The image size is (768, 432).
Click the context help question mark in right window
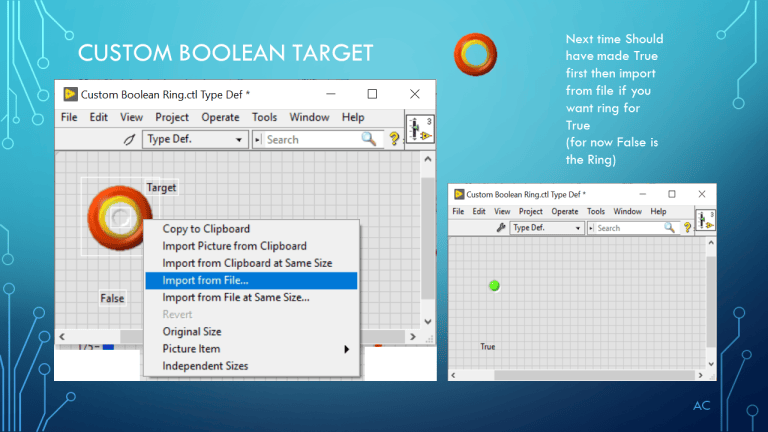687,228
